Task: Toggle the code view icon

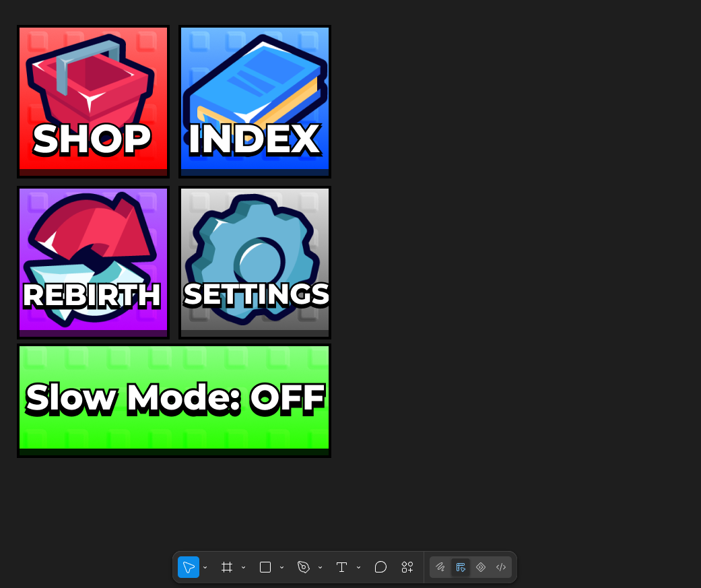Action: [501, 567]
